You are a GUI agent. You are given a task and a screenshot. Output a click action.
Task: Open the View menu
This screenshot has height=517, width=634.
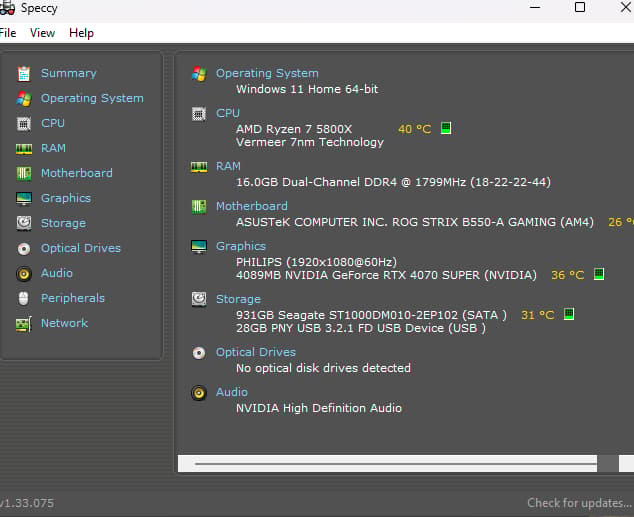[42, 33]
